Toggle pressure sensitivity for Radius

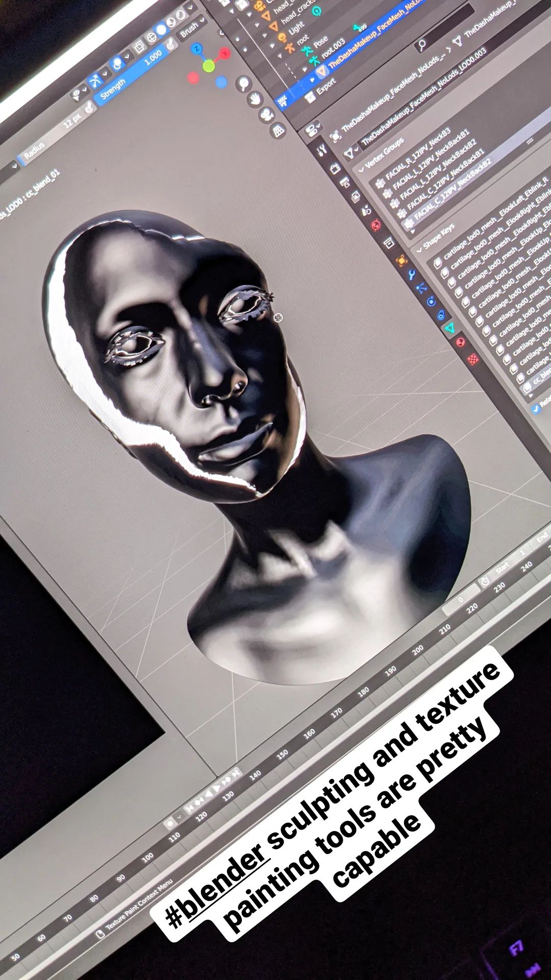tap(90, 108)
